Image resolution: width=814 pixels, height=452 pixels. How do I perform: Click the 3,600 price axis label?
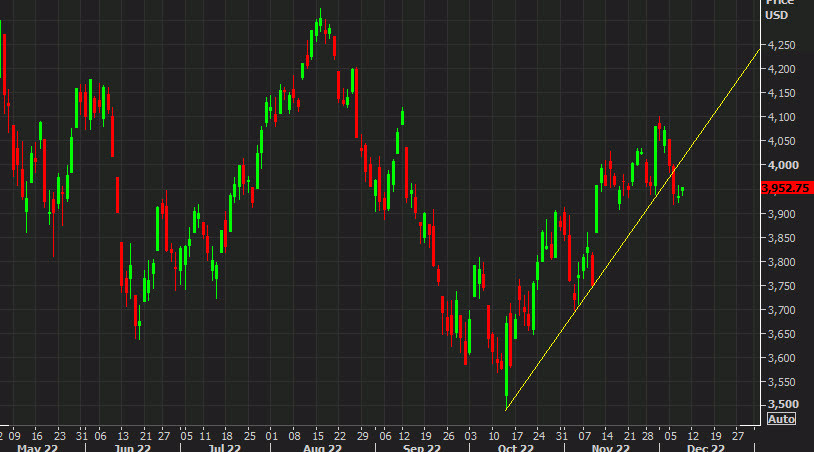[x=781, y=358]
